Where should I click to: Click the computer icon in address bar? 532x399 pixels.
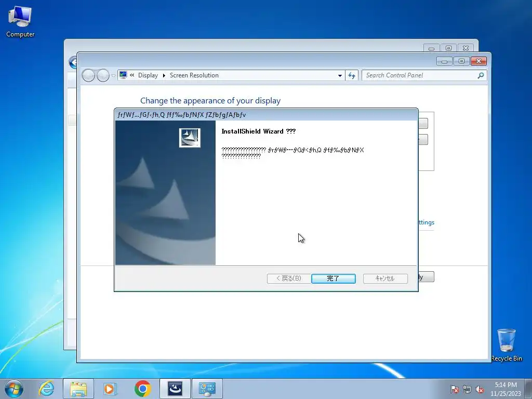point(123,75)
